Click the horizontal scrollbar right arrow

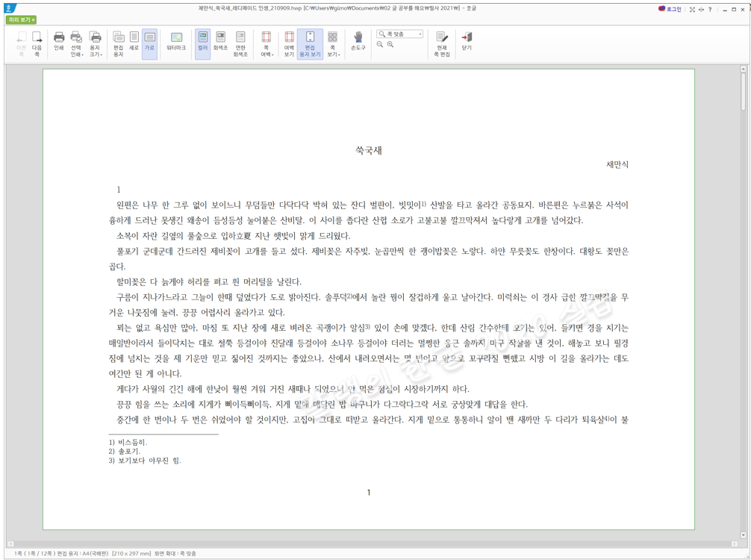click(x=735, y=544)
